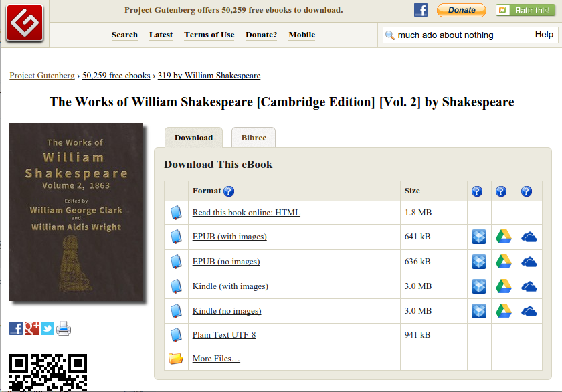
Task: Open the 50,259 free ebooks breadcrumb
Action: coord(116,76)
